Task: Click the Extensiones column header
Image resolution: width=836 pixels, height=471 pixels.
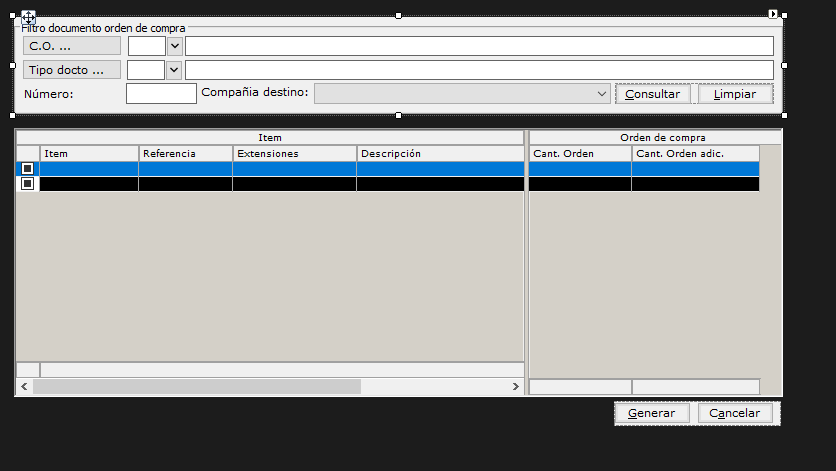Action: (x=295, y=154)
